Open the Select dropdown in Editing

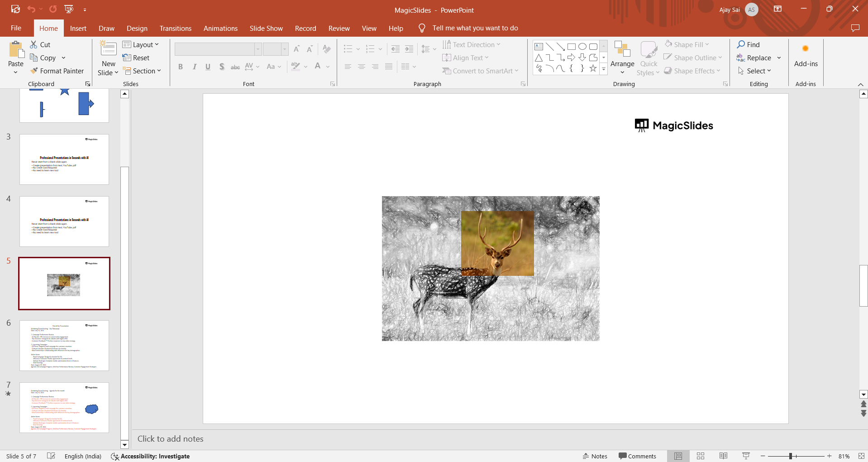[754, 71]
